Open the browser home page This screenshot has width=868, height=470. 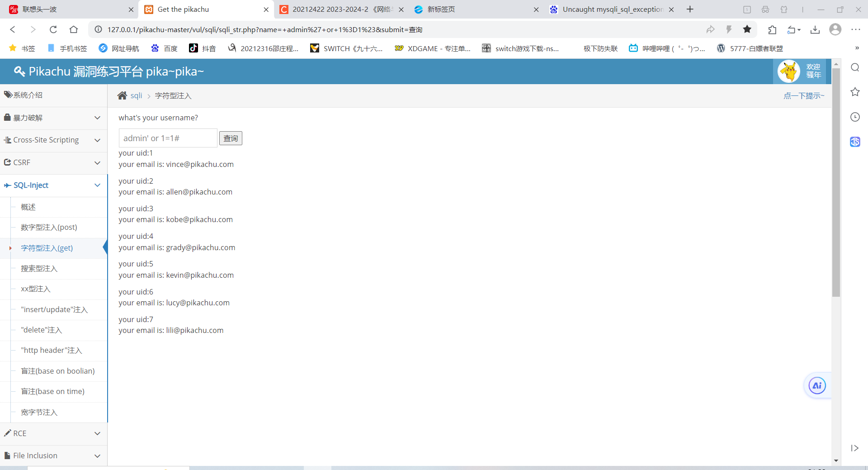click(x=74, y=29)
